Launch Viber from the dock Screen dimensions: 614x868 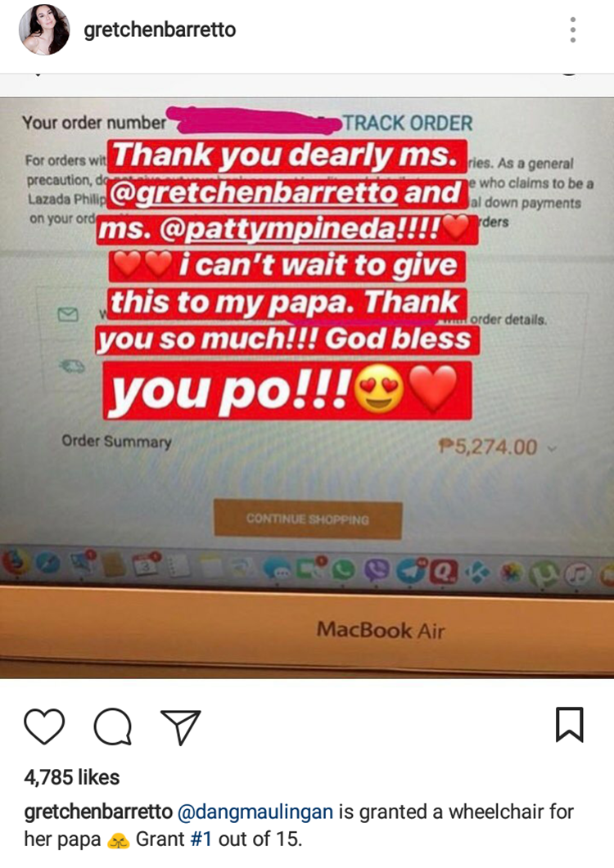tap(377, 569)
